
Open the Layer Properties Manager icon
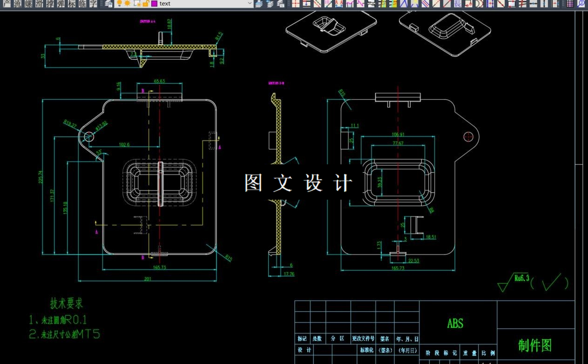coord(108,4)
